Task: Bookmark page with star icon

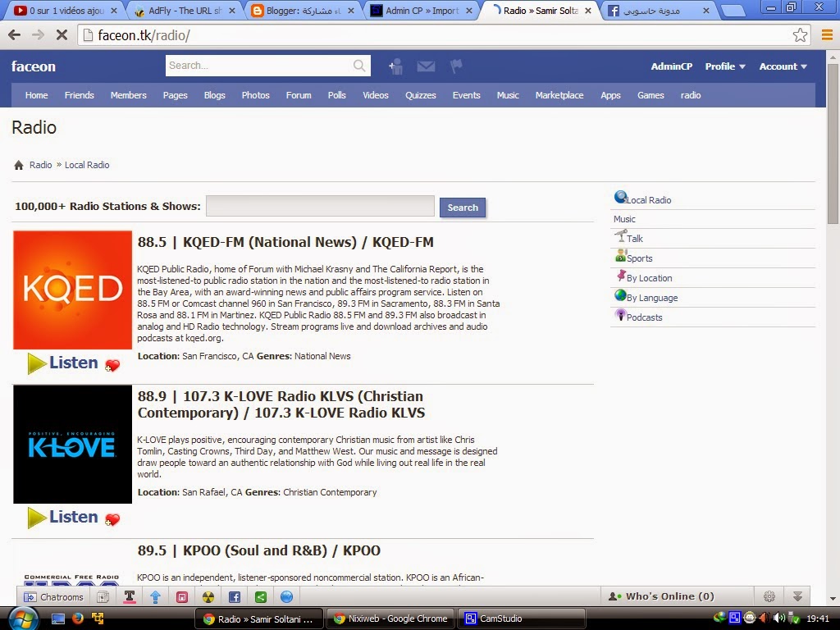Action: [800, 35]
